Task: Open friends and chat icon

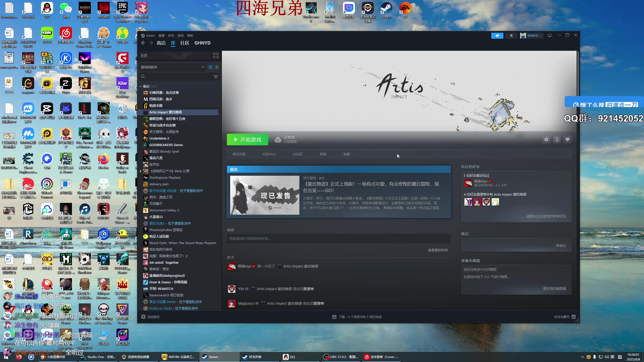Action: [x=574, y=317]
